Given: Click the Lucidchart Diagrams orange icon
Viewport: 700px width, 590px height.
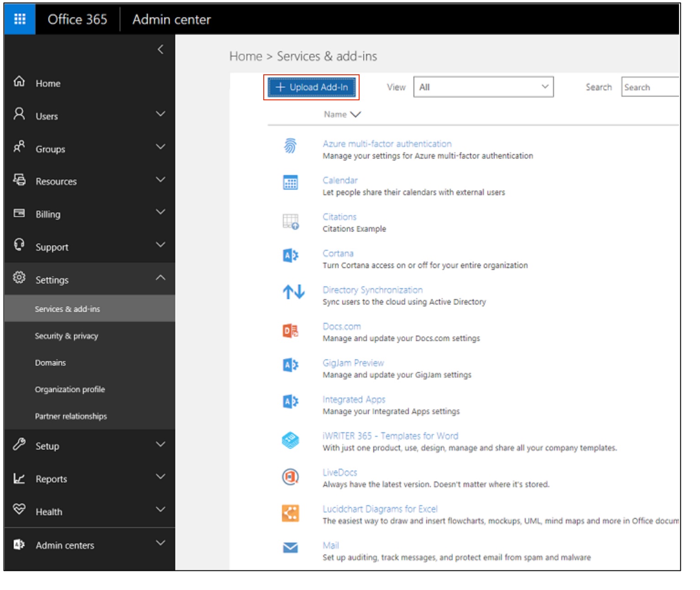Looking at the screenshot, I should [290, 513].
